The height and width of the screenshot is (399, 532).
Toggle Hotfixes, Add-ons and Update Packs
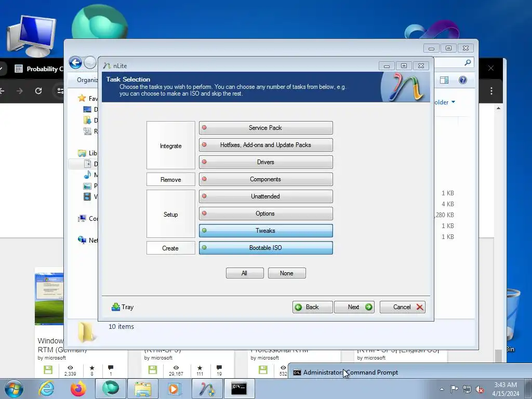[265, 145]
